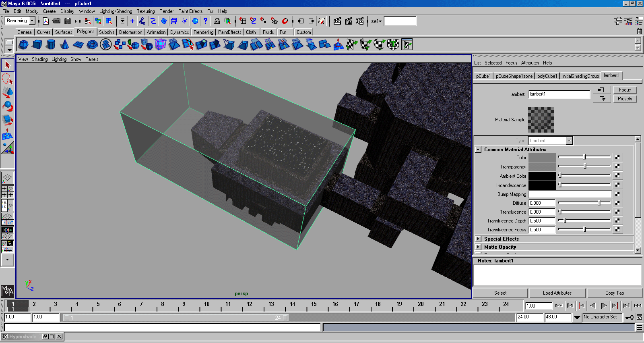
Task: Toggle lock current selection padlock
Action: 217,21
